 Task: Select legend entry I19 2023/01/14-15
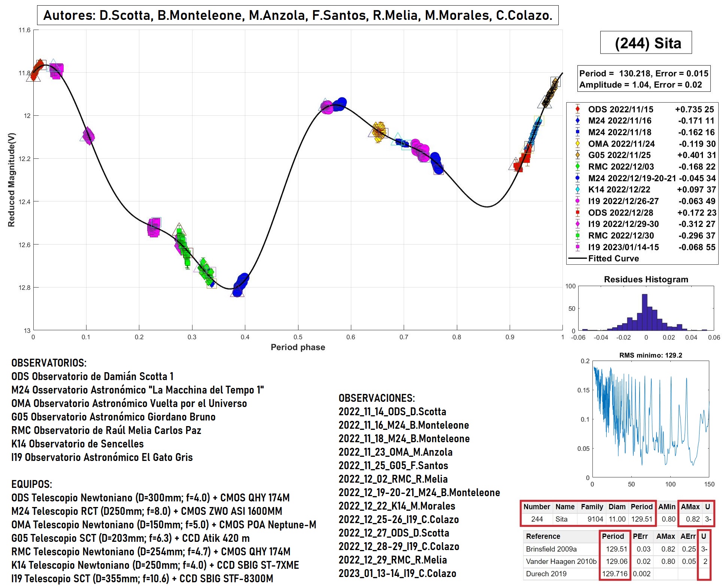click(x=642, y=247)
